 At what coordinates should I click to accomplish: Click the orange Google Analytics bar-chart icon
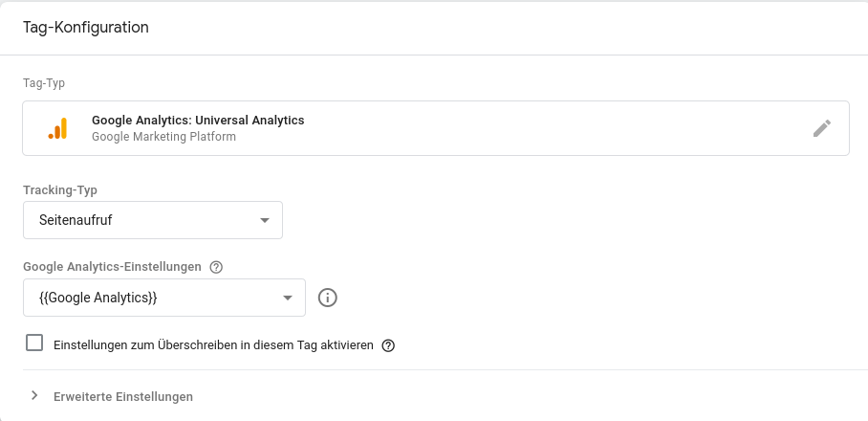pos(57,128)
